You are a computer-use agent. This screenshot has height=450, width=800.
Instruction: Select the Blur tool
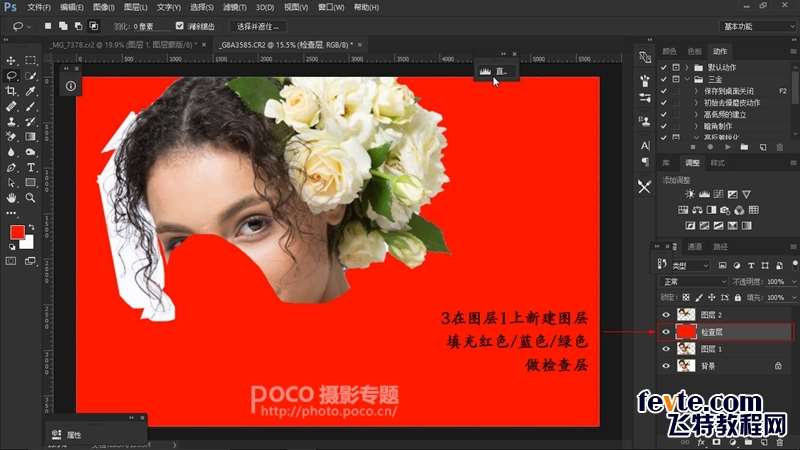click(x=11, y=152)
